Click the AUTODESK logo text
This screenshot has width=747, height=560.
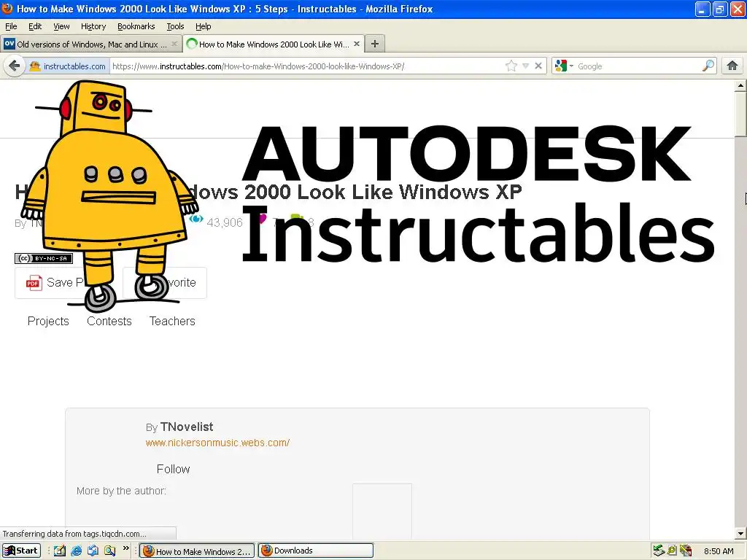[467, 153]
